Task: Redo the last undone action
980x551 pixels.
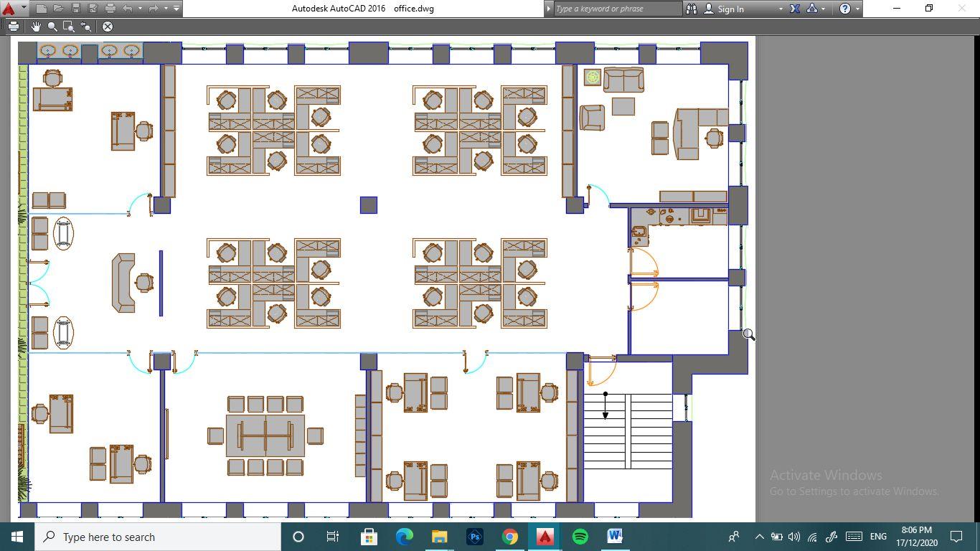Action: tap(154, 9)
